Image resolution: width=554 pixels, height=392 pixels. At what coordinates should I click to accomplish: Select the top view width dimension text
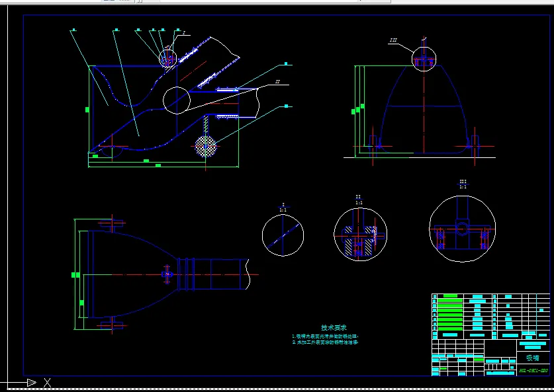(73, 275)
